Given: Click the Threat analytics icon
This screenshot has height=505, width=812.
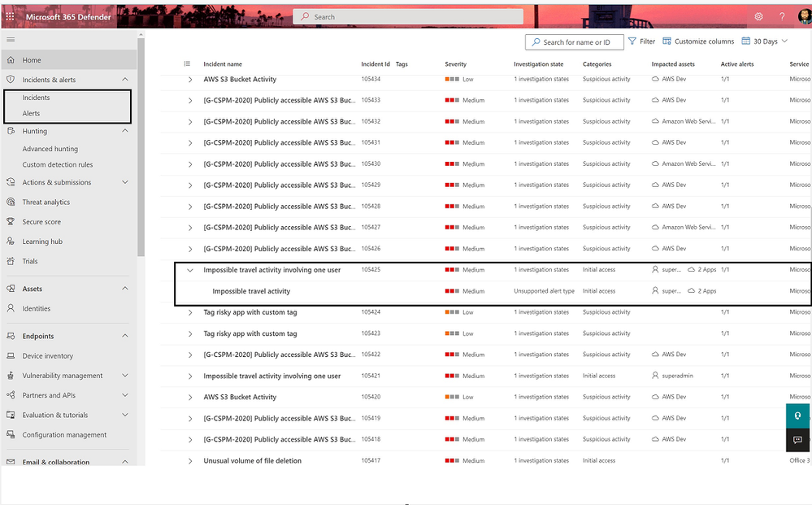Looking at the screenshot, I should 11,202.
